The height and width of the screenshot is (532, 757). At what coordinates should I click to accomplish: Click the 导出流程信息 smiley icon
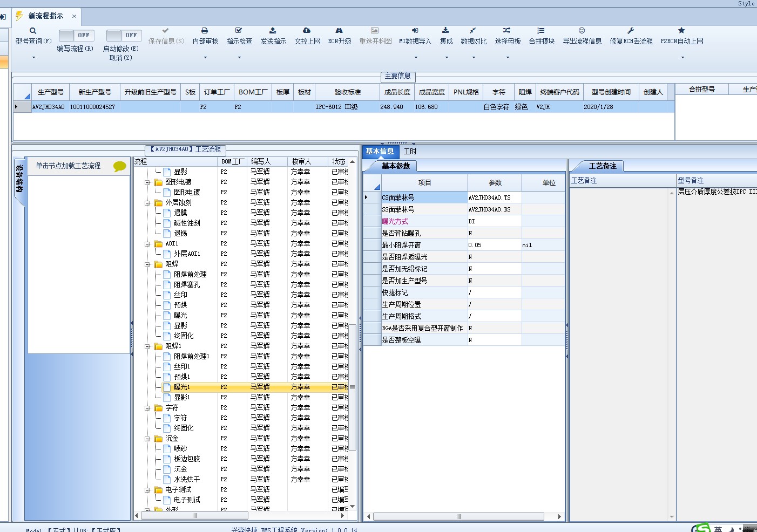point(582,31)
